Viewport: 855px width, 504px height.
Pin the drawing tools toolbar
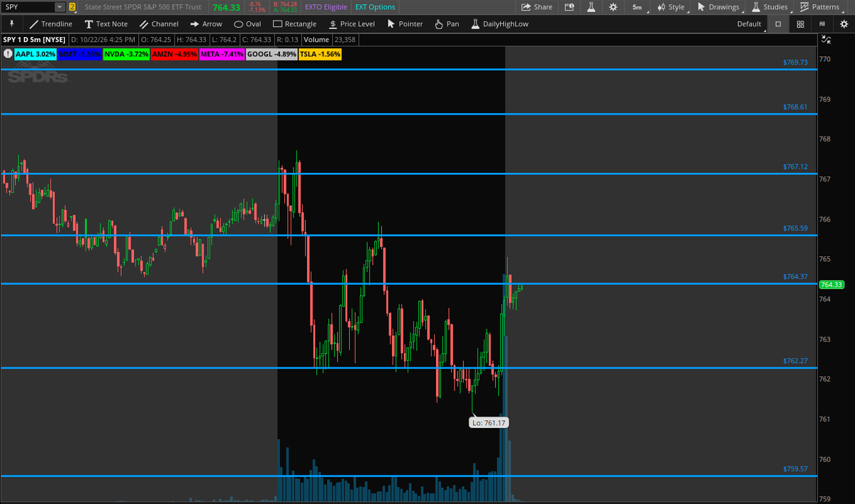[12, 23]
